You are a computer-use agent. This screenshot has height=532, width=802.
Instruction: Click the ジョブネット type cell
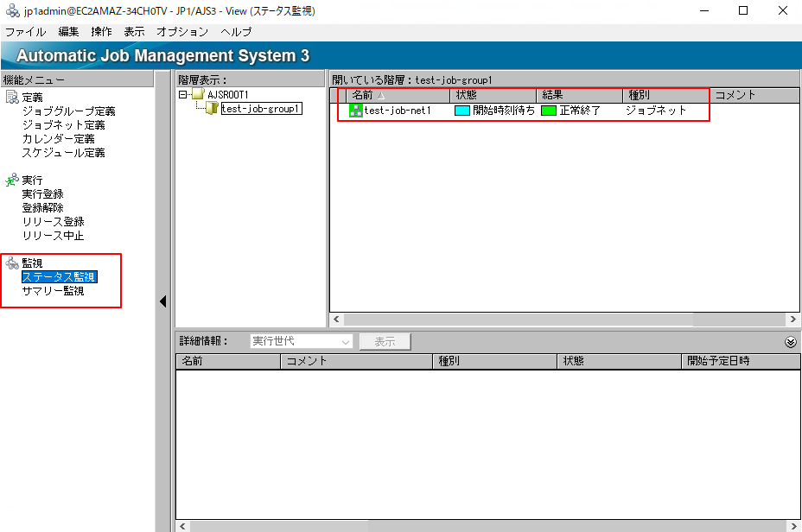[x=656, y=111]
